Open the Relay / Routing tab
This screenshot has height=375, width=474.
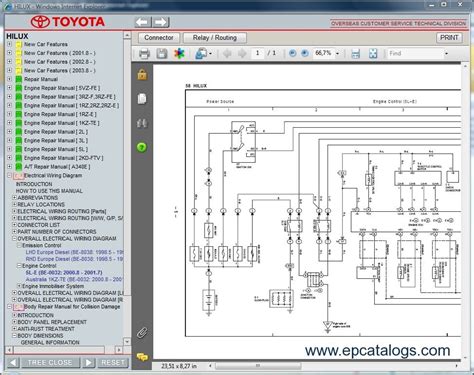[215, 38]
